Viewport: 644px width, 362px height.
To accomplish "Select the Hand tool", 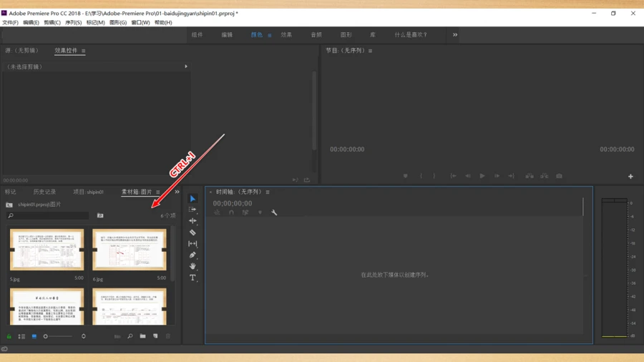I will 192,266.
